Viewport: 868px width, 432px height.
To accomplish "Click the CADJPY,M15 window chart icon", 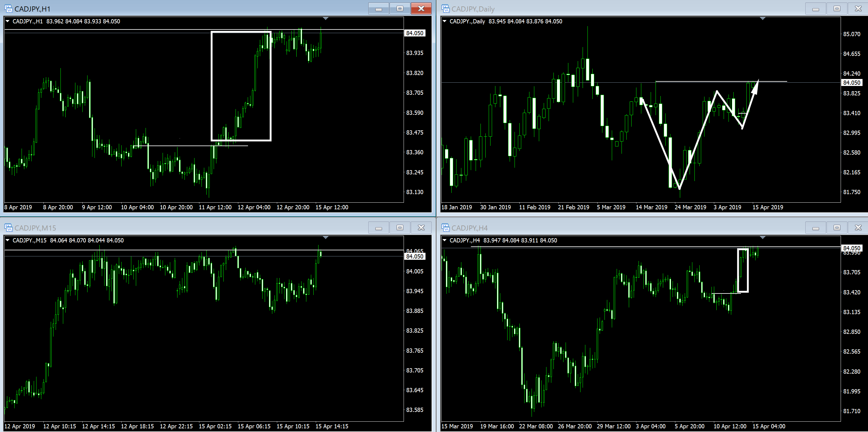I will pyautogui.click(x=8, y=228).
